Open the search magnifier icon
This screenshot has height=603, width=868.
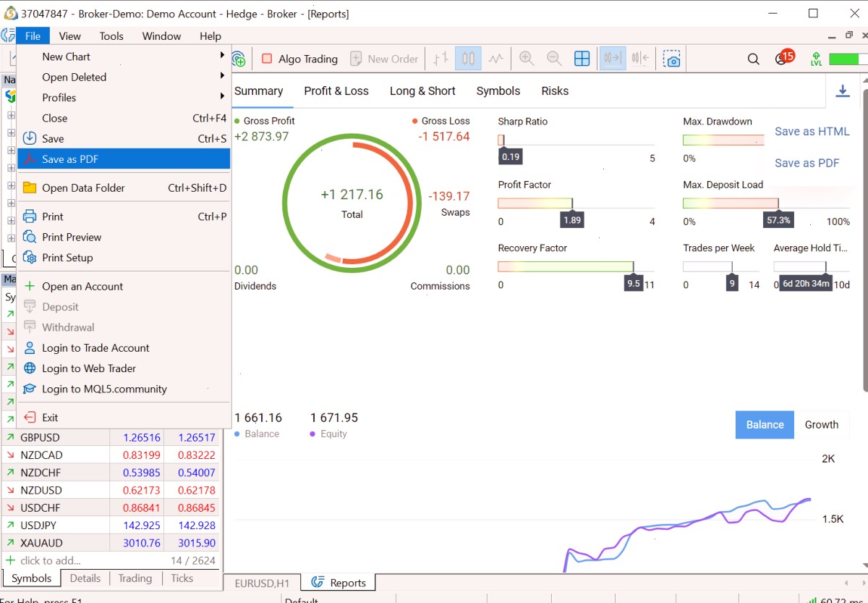coord(753,59)
